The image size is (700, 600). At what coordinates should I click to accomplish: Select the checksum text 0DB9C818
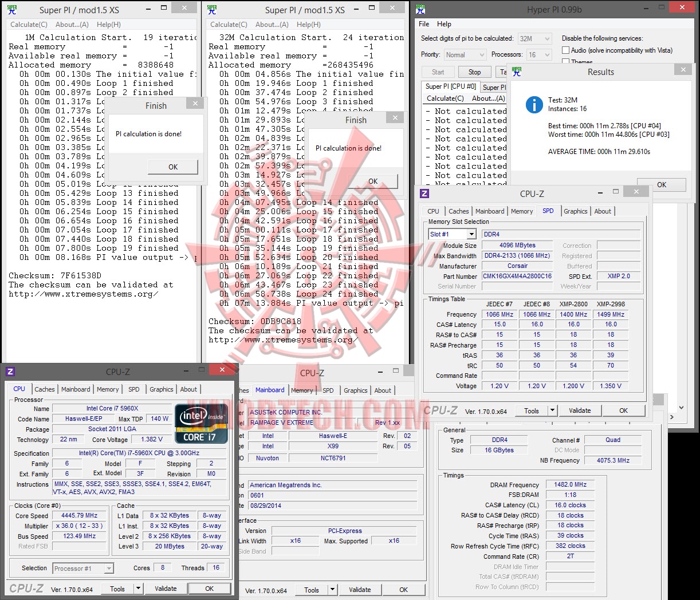(x=281, y=322)
